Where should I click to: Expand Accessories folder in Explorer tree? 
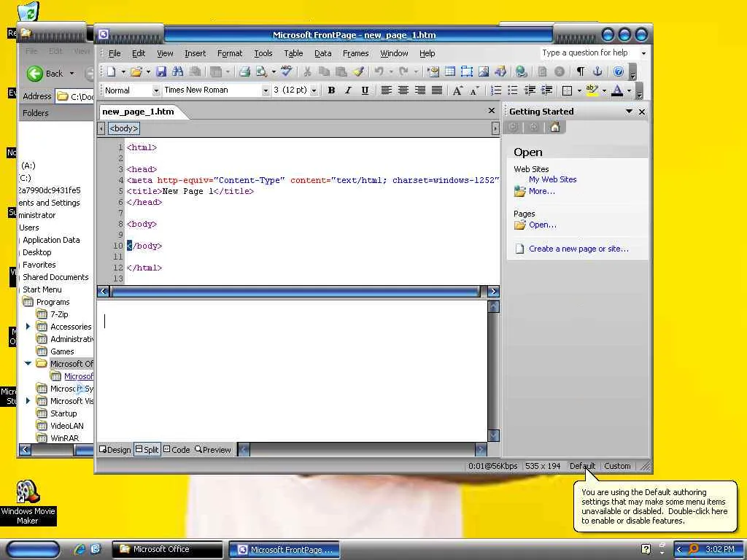[28, 326]
